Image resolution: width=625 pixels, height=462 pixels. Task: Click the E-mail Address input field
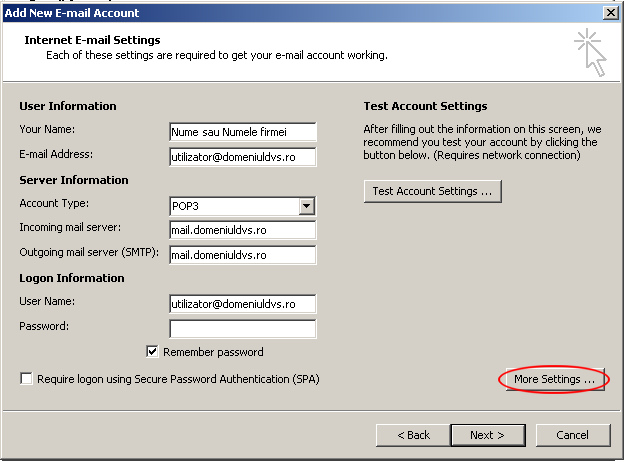coord(243,157)
